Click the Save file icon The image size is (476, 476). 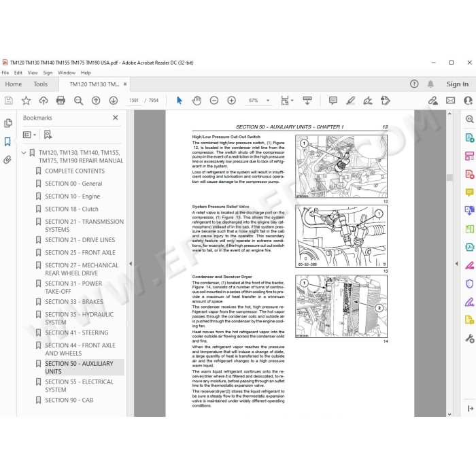click(x=9, y=101)
